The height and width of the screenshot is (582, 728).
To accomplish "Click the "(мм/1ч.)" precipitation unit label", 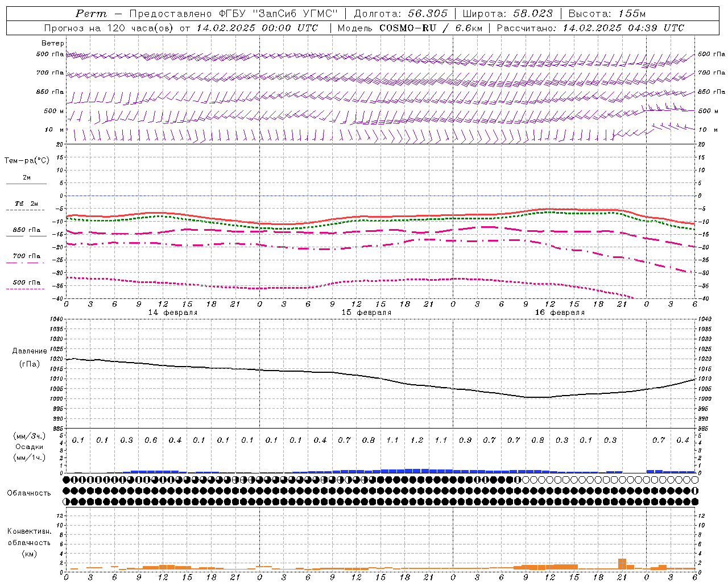I will click(30, 457).
